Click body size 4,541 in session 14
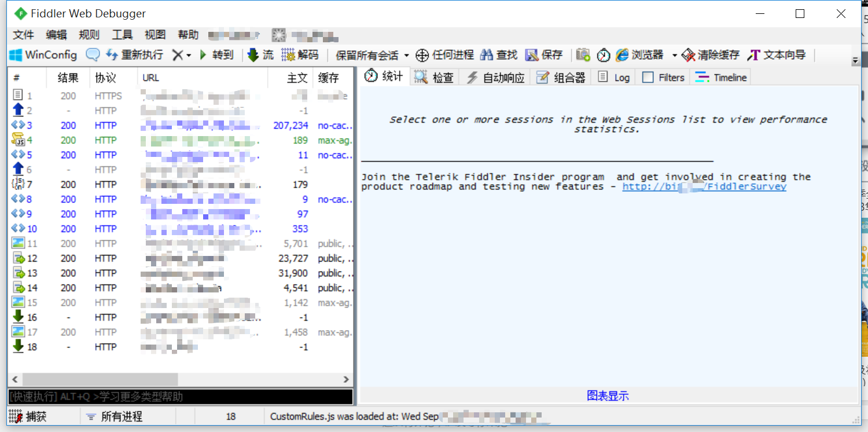 [296, 288]
